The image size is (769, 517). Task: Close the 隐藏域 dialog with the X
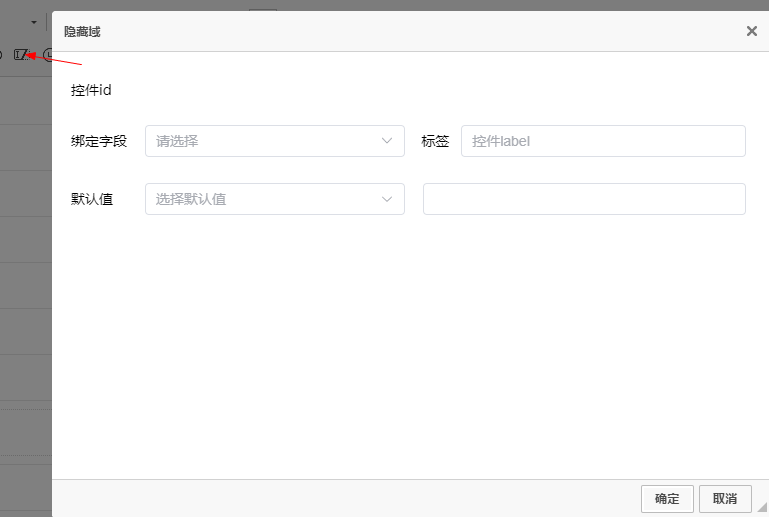click(x=751, y=31)
